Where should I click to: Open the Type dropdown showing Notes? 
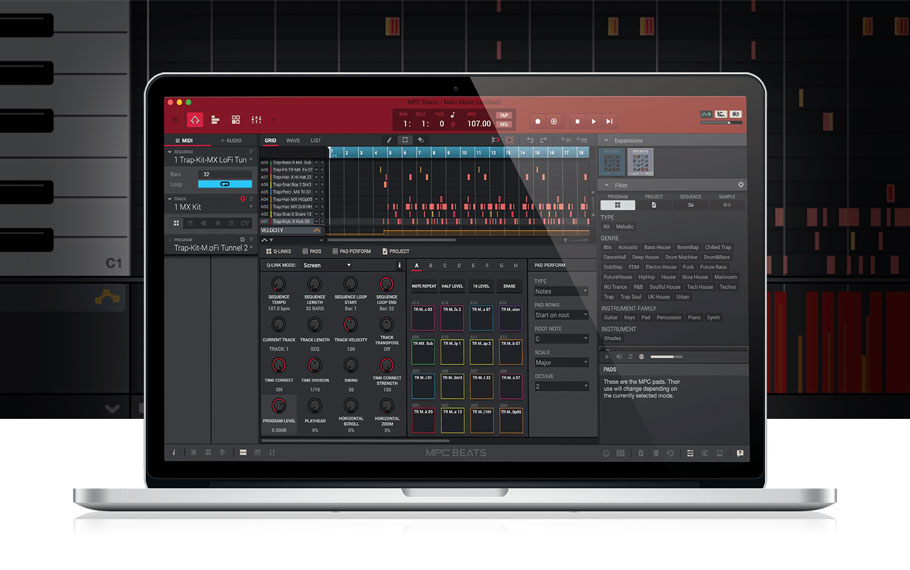[561, 291]
